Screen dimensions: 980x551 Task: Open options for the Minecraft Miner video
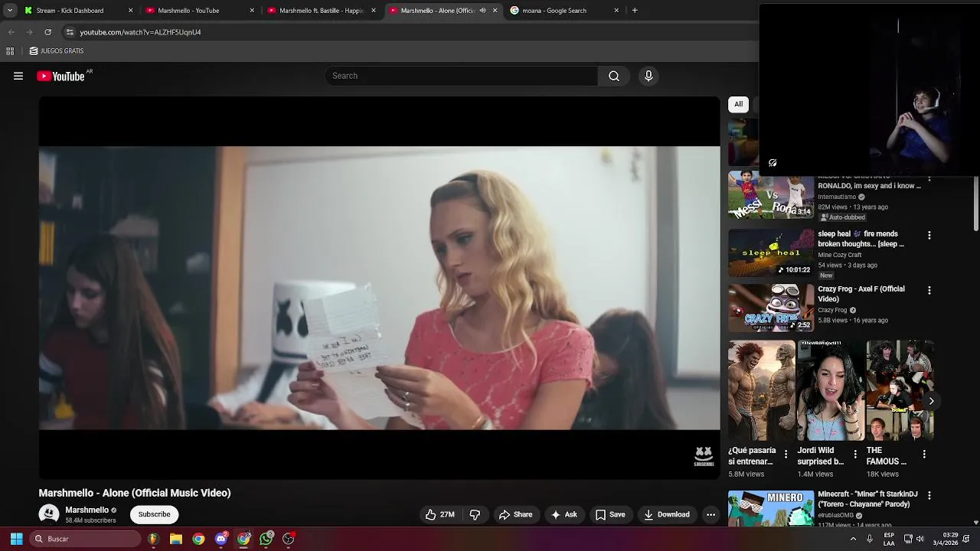[929, 495]
